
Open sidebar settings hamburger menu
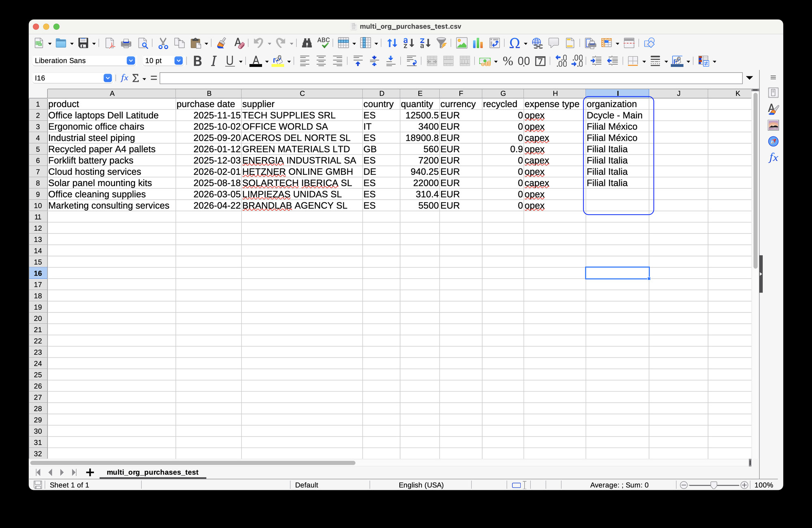pos(773,78)
